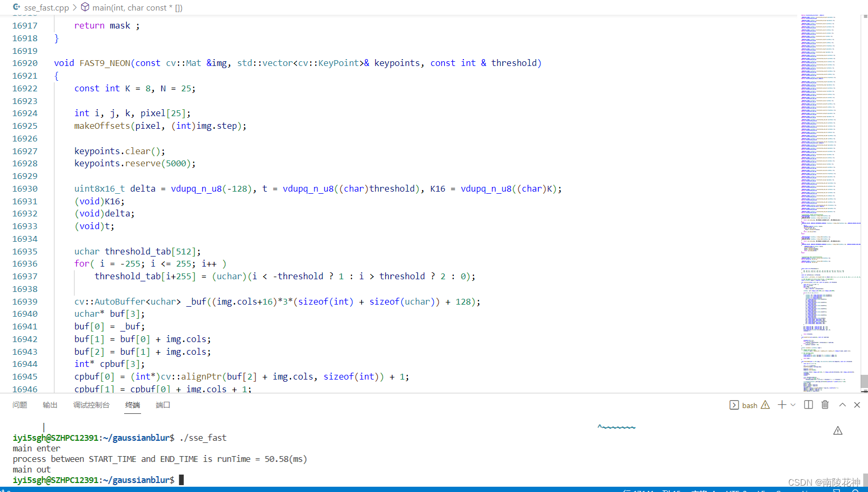The image size is (868, 492).
Task: Click the FAST9_NEON function name
Action: tap(105, 63)
